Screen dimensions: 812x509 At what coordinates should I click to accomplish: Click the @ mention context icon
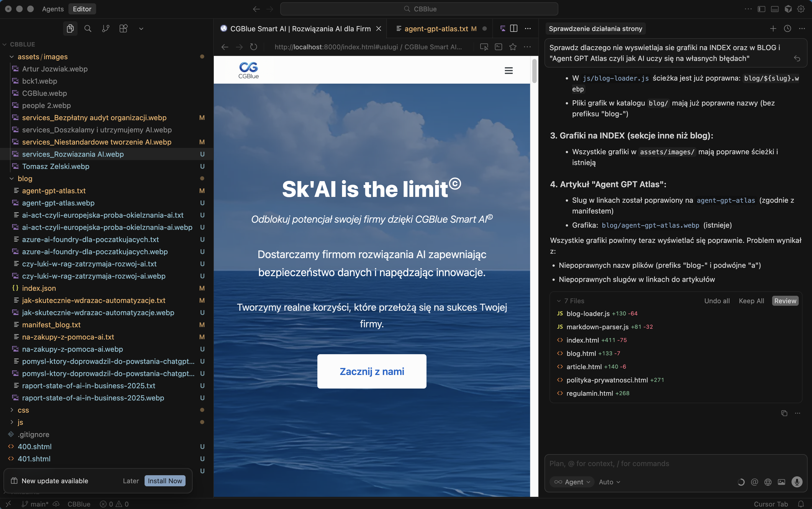(754, 482)
